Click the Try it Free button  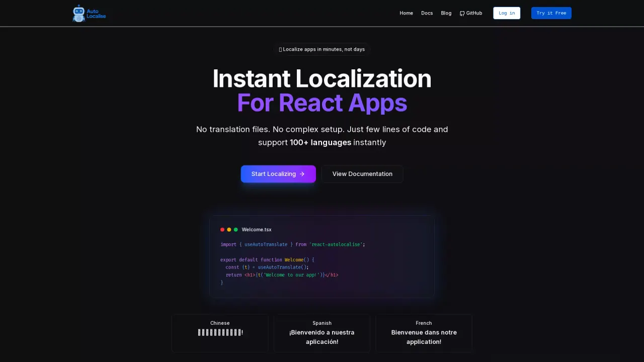[x=551, y=13]
